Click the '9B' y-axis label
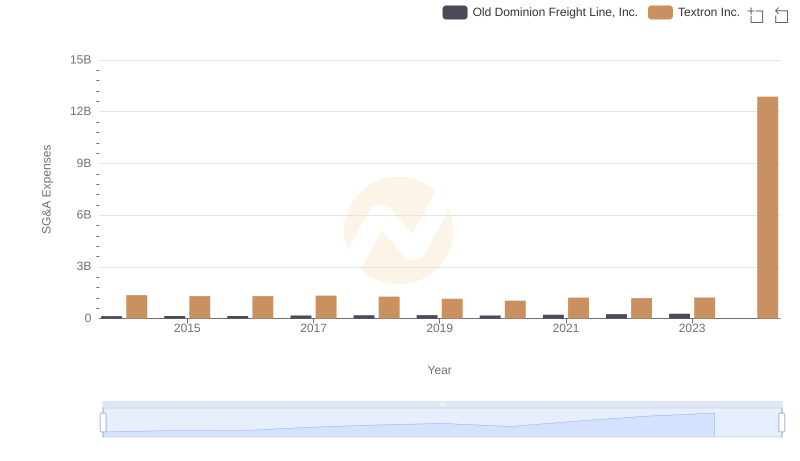The width and height of the screenshot is (800, 461). [84, 163]
